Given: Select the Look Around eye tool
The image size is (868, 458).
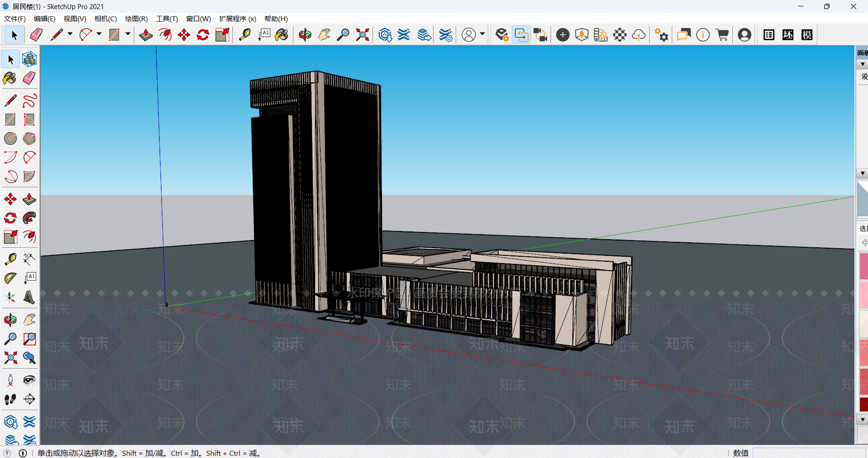Looking at the screenshot, I should (x=29, y=380).
